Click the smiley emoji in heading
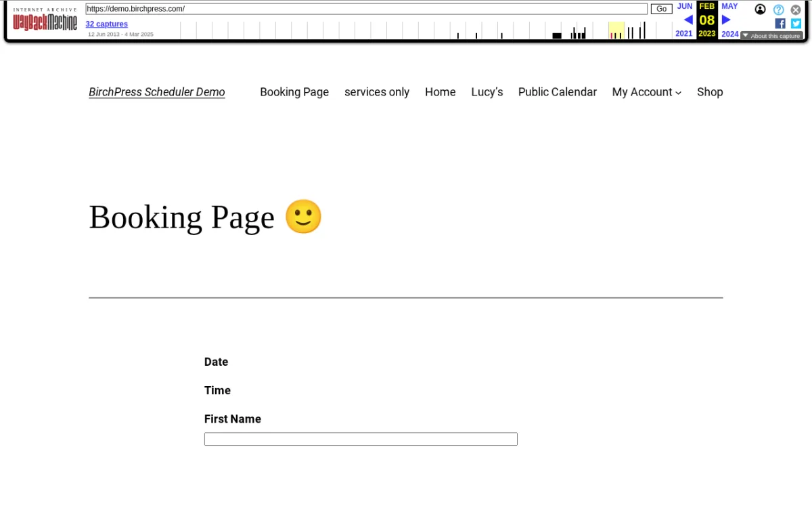 click(x=303, y=217)
